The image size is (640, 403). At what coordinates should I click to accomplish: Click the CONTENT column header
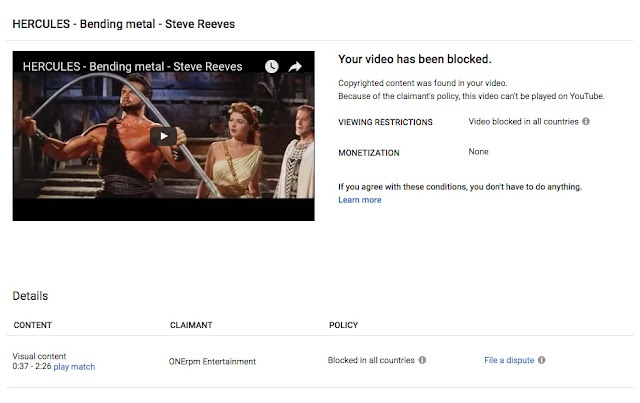click(33, 325)
